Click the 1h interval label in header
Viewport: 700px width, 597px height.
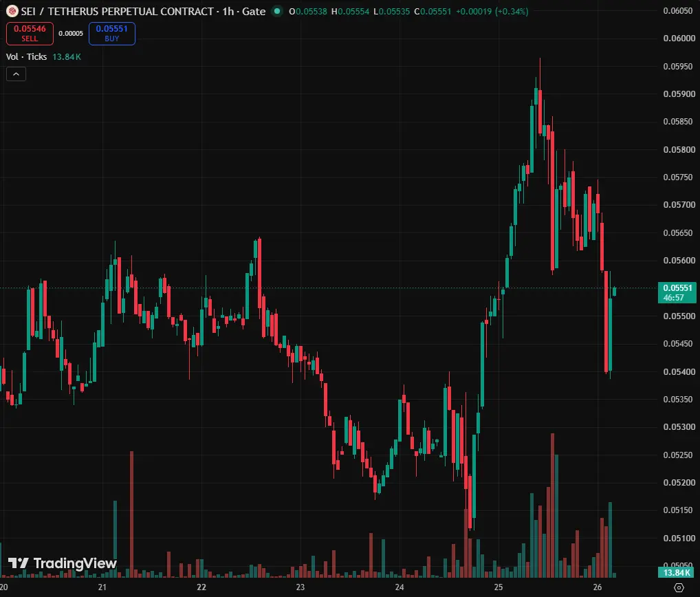228,11
